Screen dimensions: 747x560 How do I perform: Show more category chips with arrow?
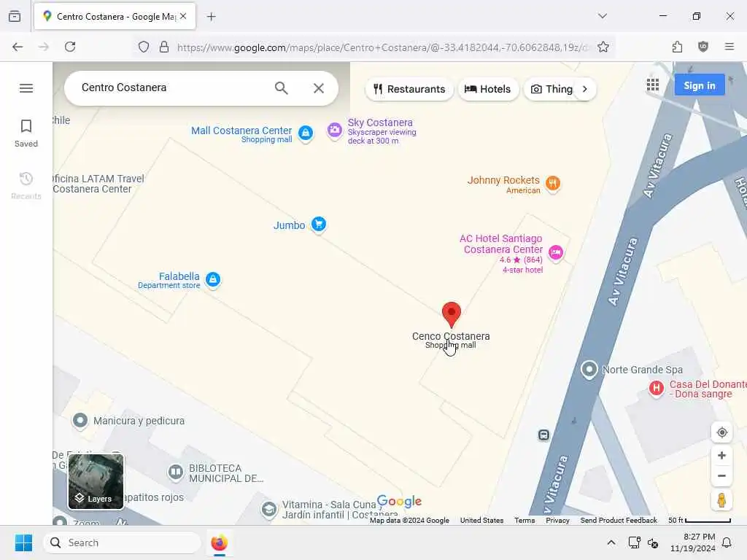pyautogui.click(x=585, y=89)
